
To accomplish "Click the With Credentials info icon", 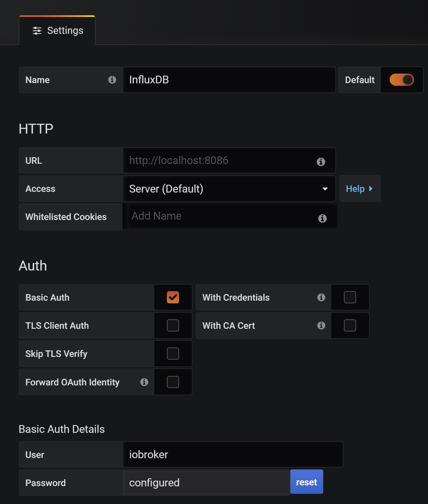I will click(321, 297).
